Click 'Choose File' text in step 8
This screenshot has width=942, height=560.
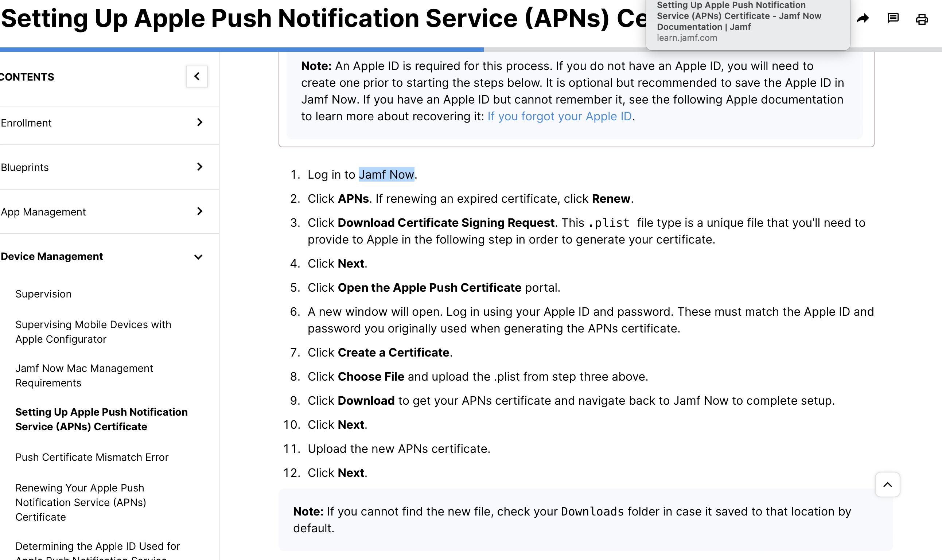[371, 377]
